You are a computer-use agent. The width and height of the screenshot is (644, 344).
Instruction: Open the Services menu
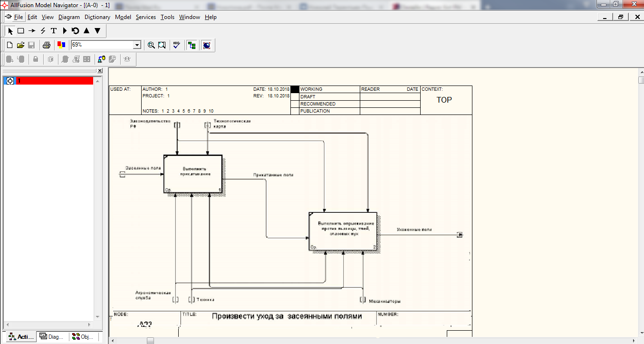145,17
